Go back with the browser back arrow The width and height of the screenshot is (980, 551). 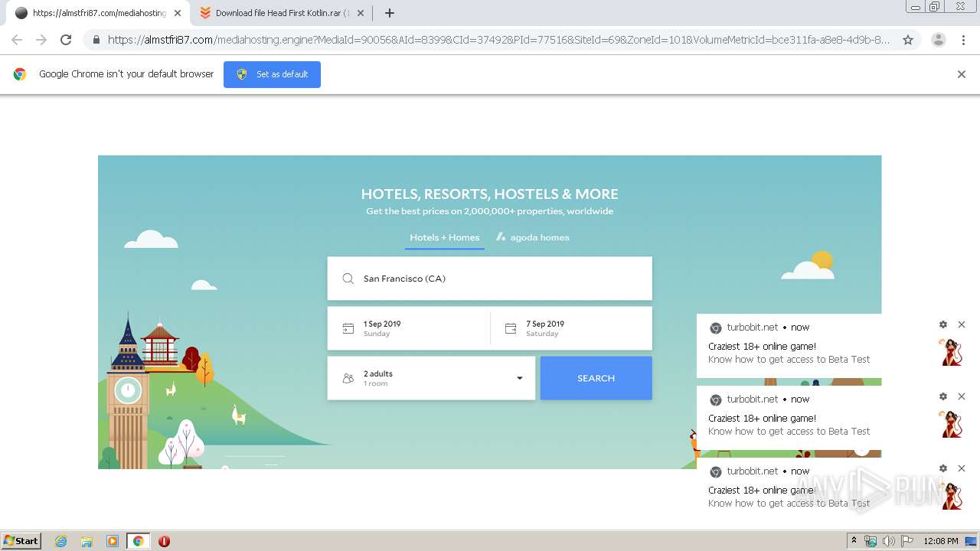[x=17, y=40]
